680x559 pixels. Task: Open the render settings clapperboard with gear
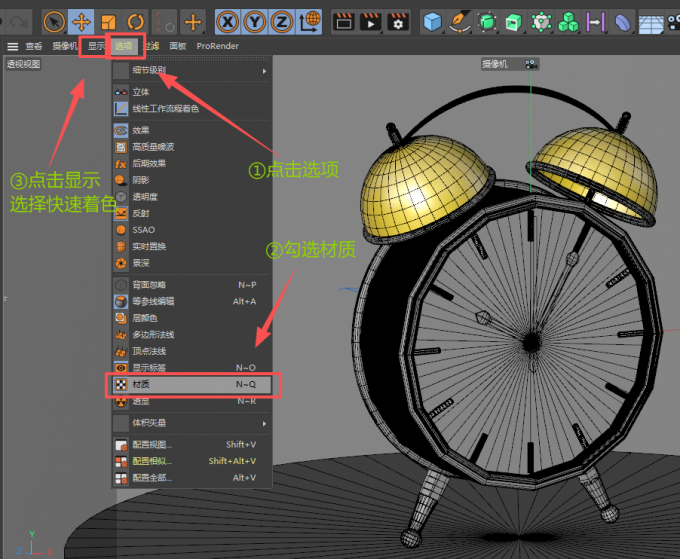[x=398, y=21]
